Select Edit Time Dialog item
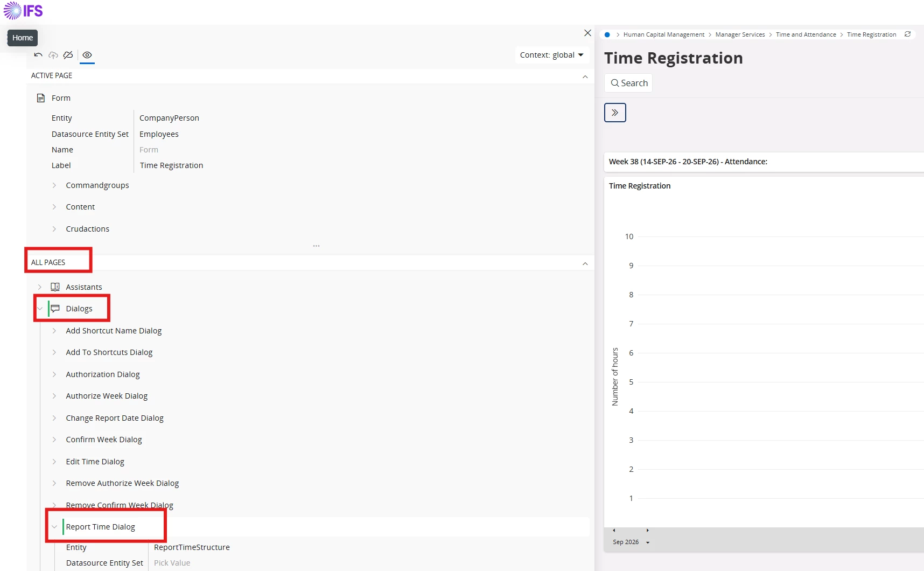 click(95, 462)
